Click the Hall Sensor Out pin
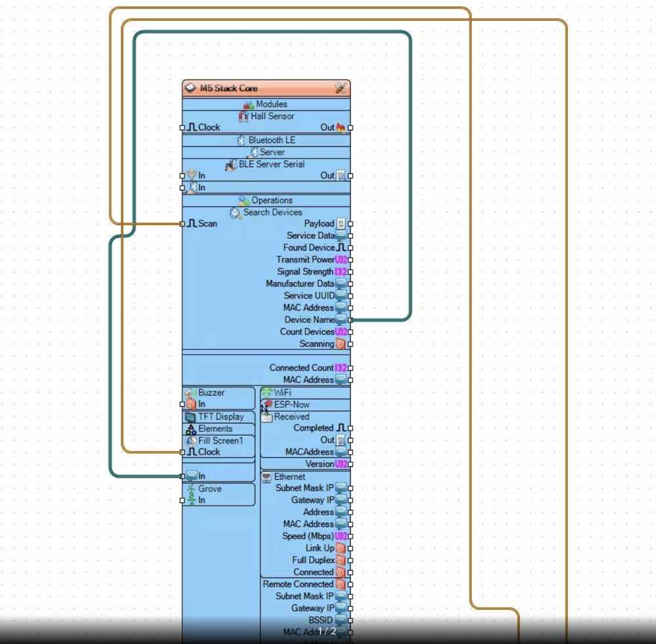 350,128
